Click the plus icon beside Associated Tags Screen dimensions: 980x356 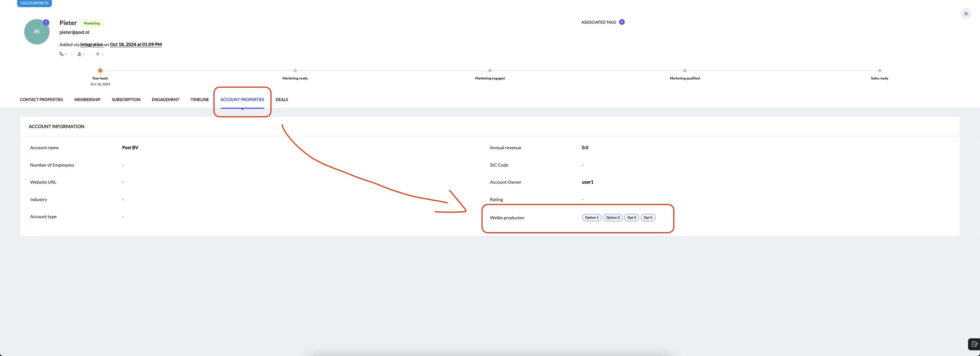[622, 22]
